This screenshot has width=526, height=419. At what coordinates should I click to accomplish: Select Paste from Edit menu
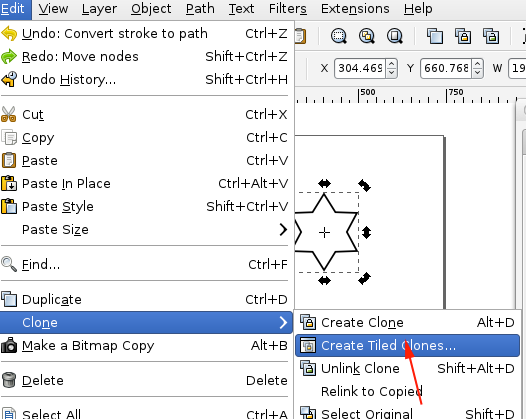coord(145,161)
